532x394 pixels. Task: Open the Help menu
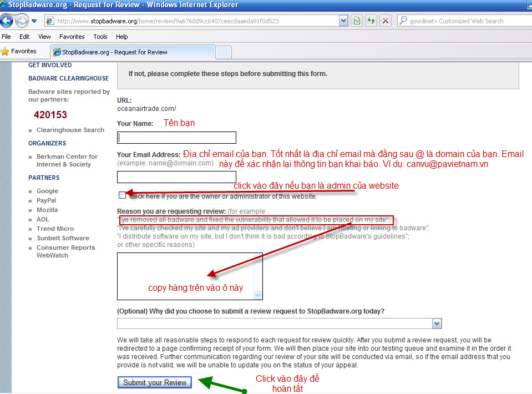[x=122, y=37]
